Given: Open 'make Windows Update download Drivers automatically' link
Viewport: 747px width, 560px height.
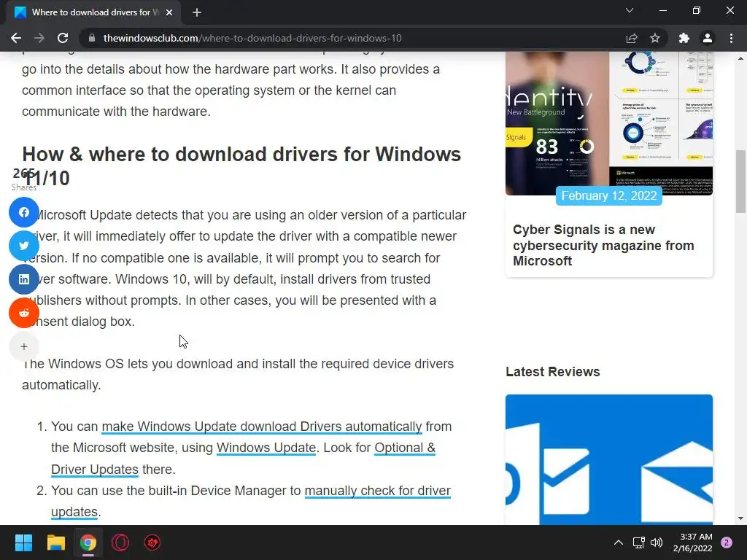Looking at the screenshot, I should pos(262,427).
